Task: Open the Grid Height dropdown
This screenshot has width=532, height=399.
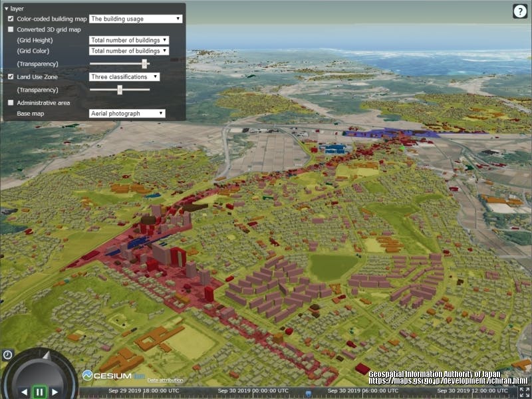Action: [x=129, y=40]
